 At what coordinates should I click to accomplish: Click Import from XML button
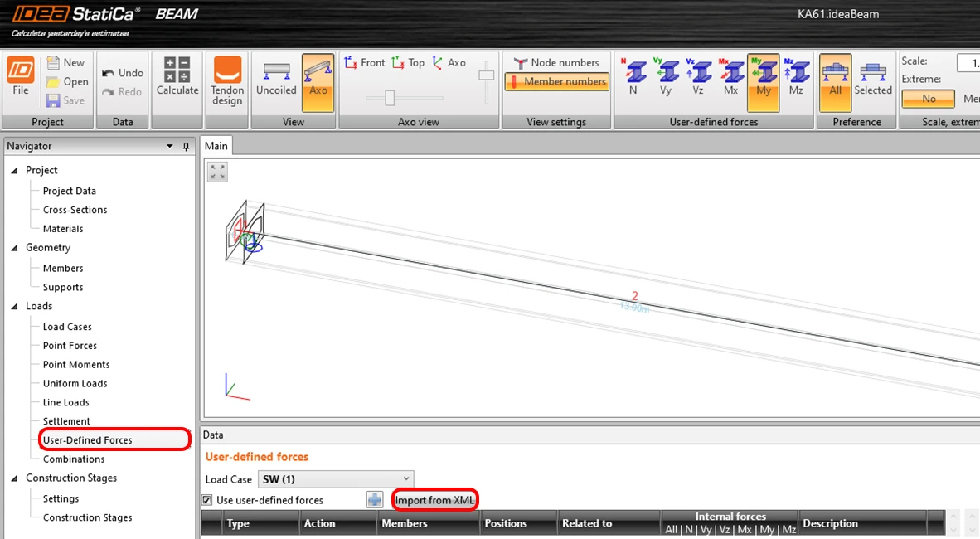click(434, 499)
